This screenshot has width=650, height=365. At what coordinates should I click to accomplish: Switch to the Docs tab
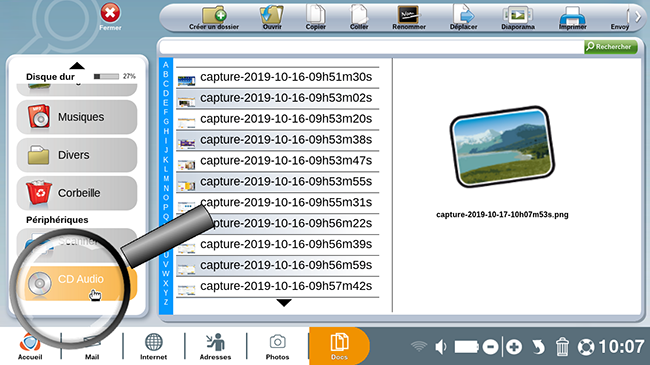(x=339, y=346)
